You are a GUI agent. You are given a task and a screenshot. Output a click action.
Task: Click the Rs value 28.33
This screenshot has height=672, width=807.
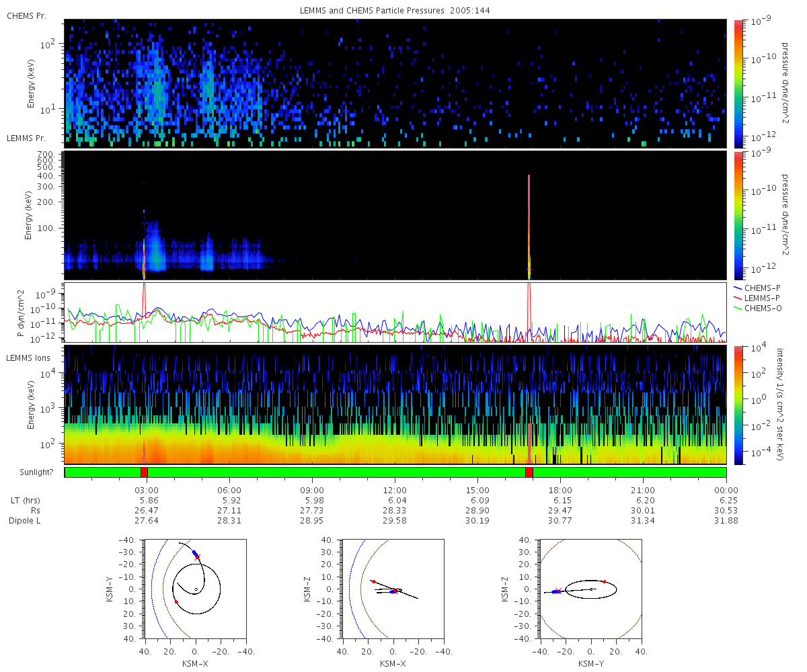pyautogui.click(x=395, y=511)
